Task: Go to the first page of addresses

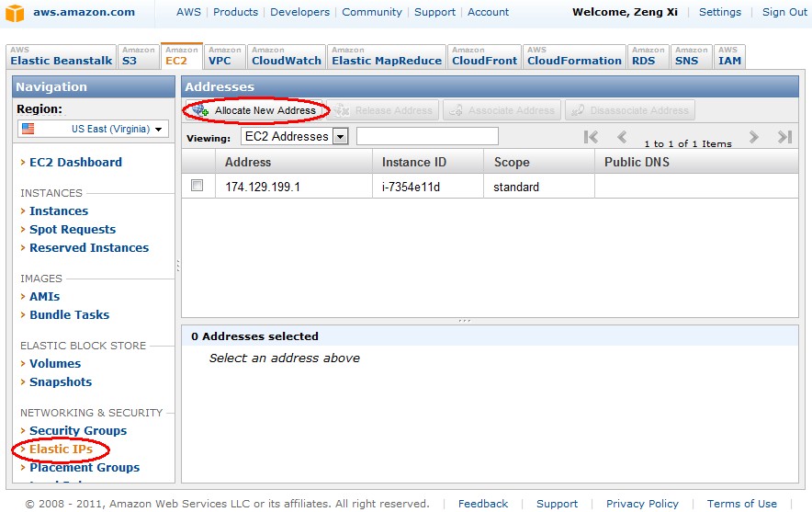Action: click(591, 137)
